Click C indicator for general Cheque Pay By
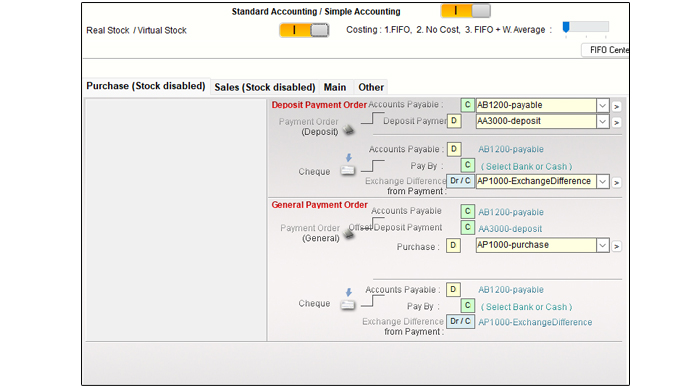Screen dimensions: 700x388 tap(467, 305)
